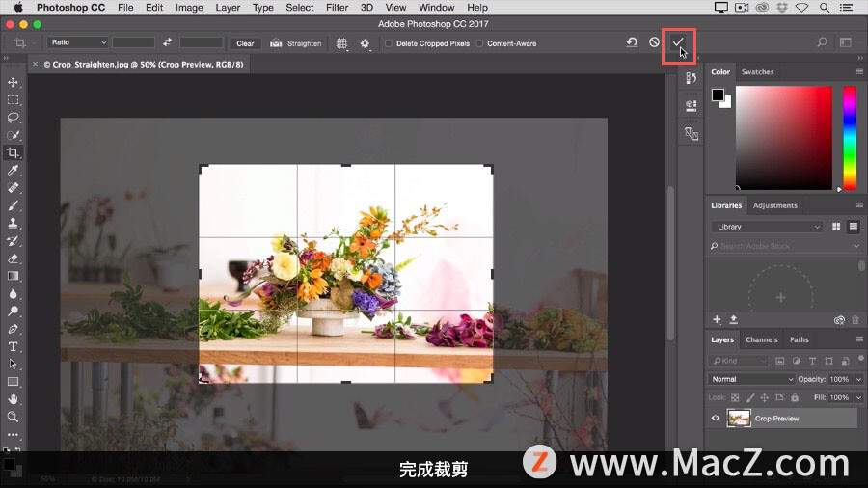
Task: Select the Rectangular Marquee tool
Action: [x=13, y=100]
